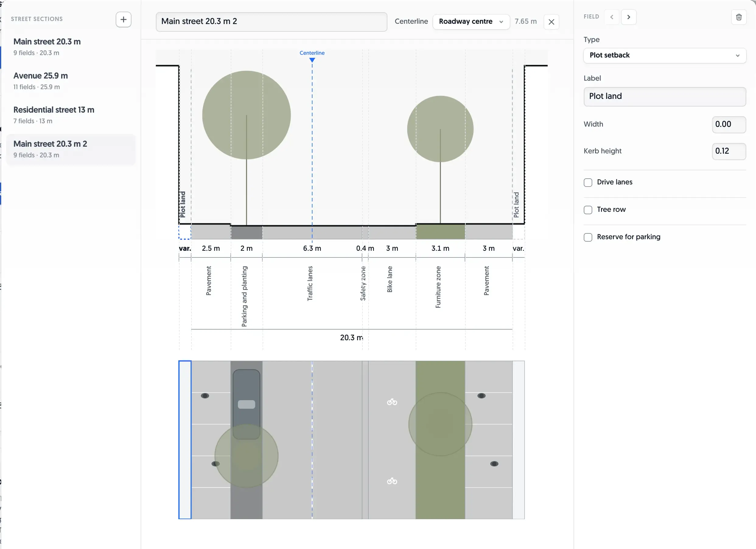Viewport: 756px width, 549px height.
Task: Select the 2.5 m Pavement dimension
Action: 211,248
